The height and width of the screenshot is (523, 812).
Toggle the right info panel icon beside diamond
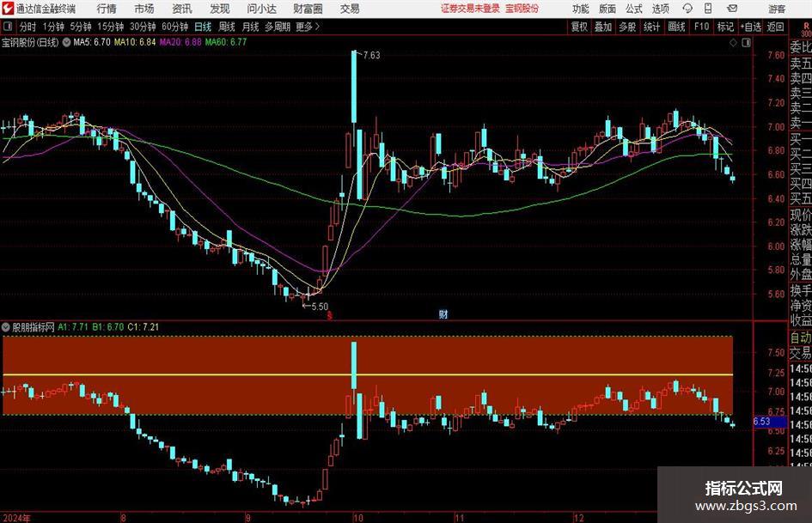coord(746,43)
